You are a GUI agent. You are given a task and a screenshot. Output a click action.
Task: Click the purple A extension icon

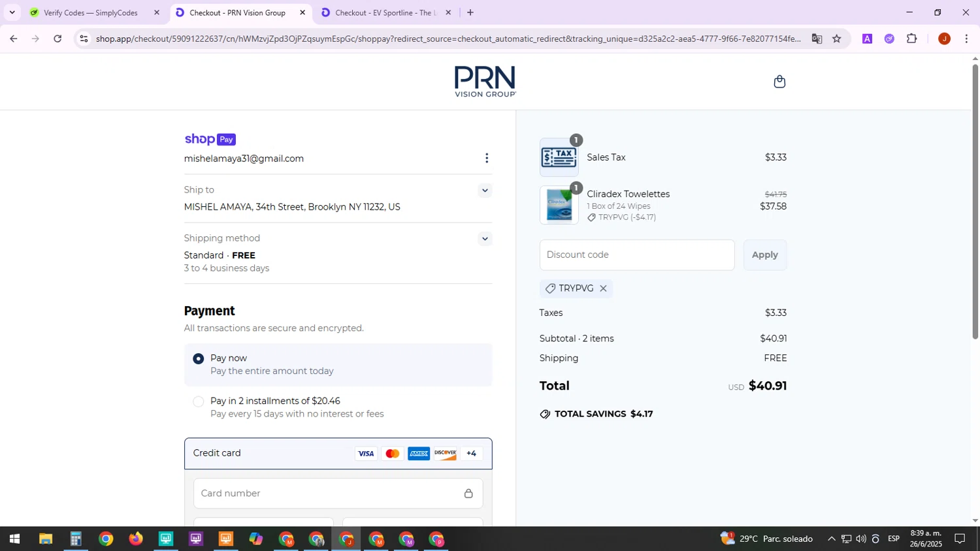click(867, 39)
